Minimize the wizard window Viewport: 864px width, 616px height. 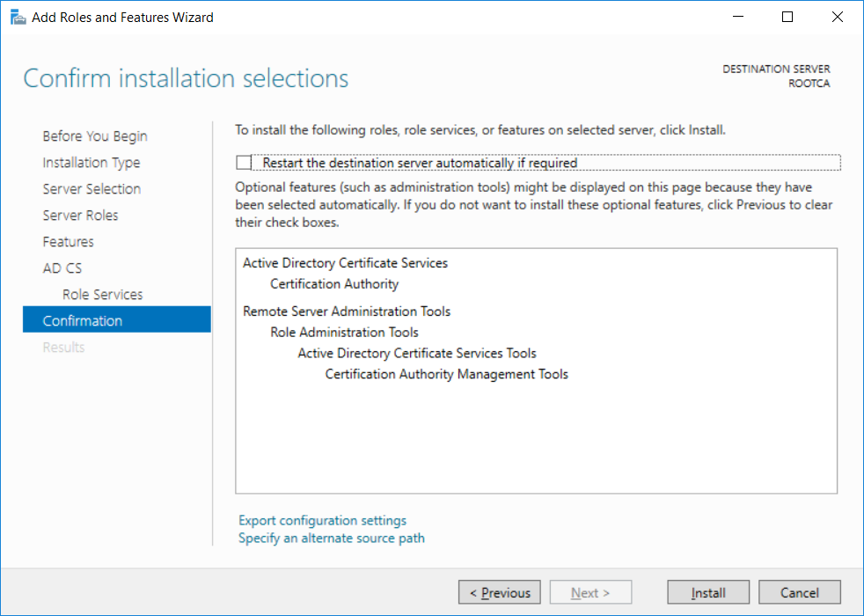tap(738, 17)
